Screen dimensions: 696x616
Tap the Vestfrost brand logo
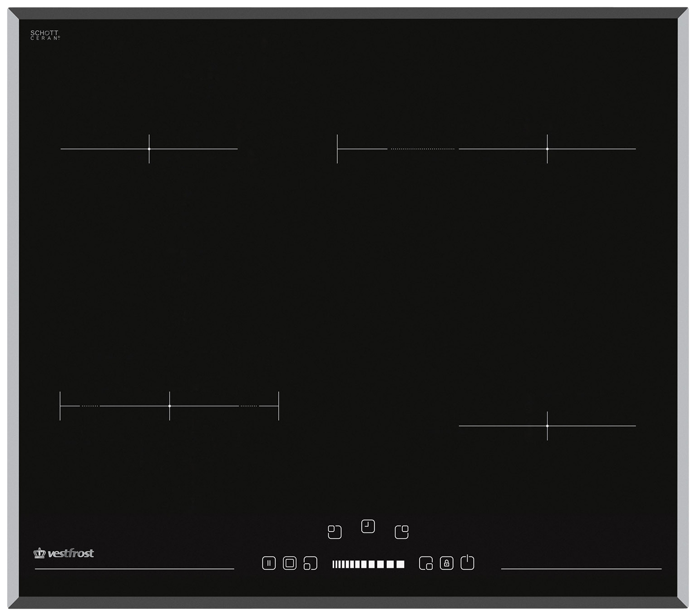click(x=64, y=553)
